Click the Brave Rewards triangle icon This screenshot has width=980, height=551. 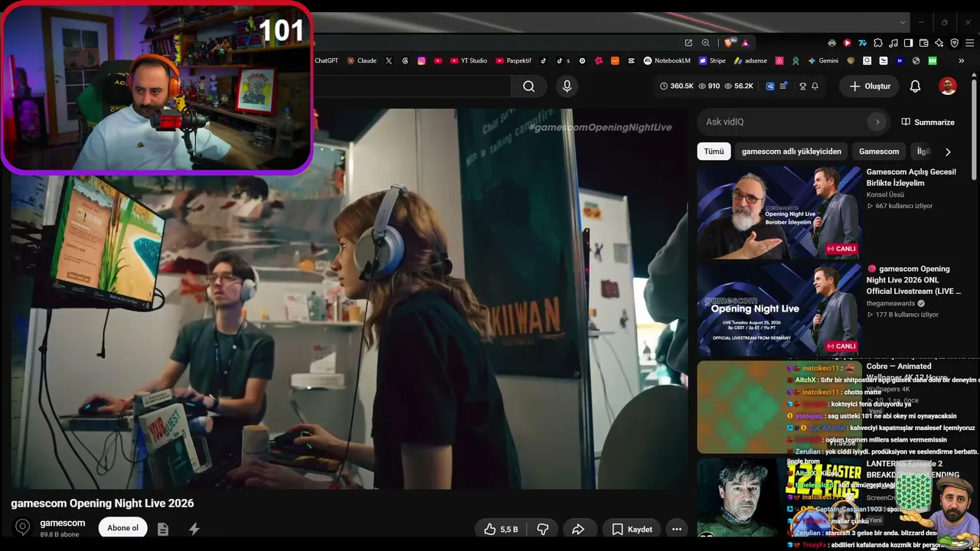point(745,43)
